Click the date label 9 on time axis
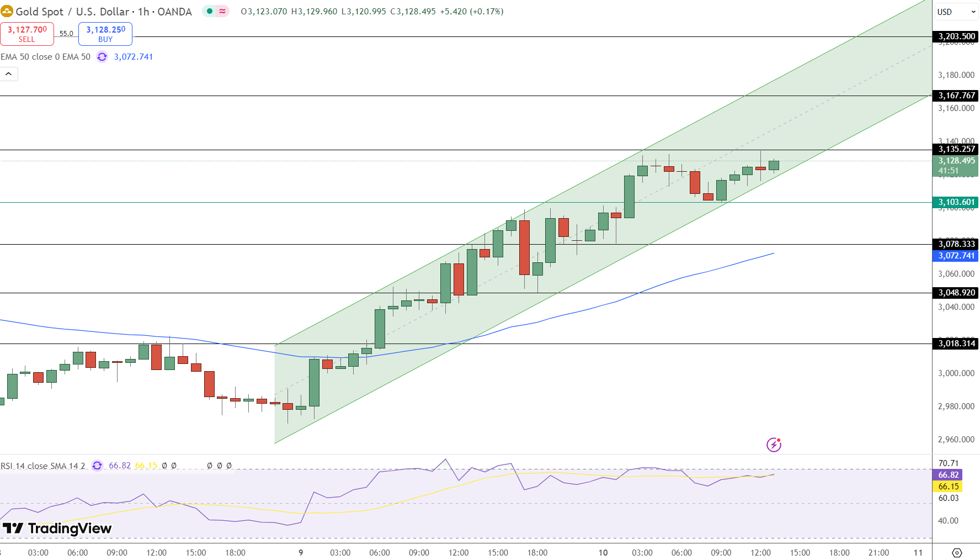 (x=301, y=553)
